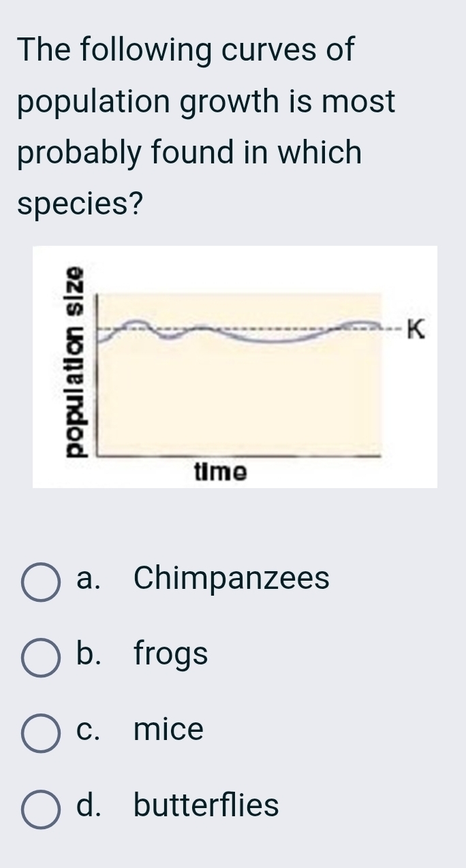Choose the answer 'Chimpanzees'
Screen dimensions: 466x868
[232, 580]
